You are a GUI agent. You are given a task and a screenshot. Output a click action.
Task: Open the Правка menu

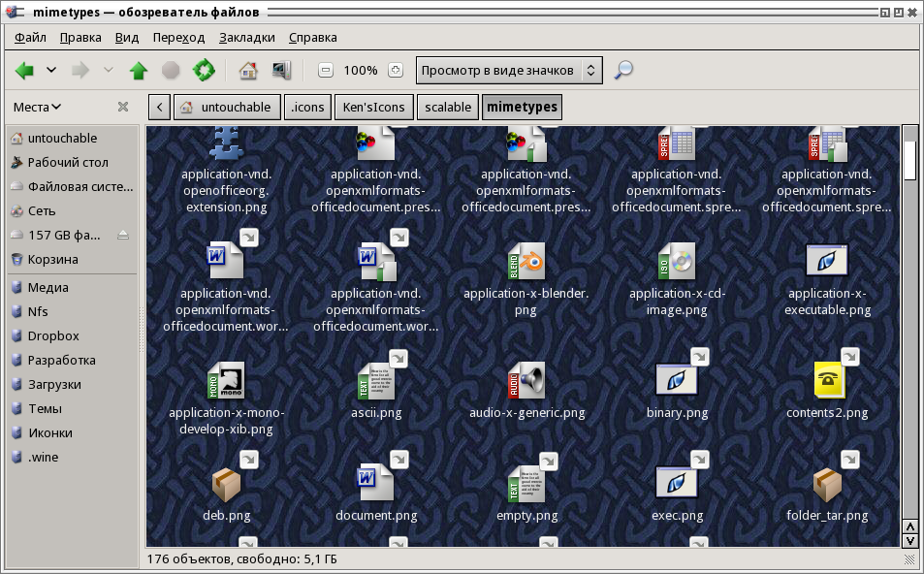pyautogui.click(x=80, y=38)
